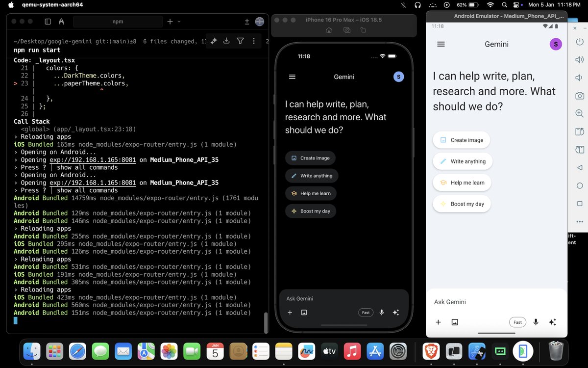Click the emulator rotate left button
This screenshot has width=588, height=368.
tap(579, 131)
